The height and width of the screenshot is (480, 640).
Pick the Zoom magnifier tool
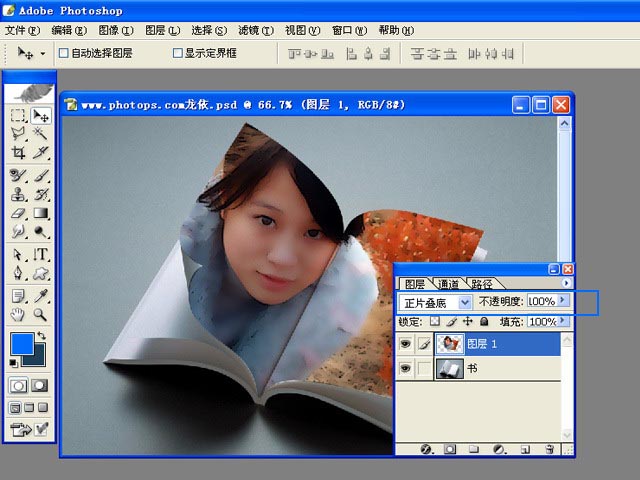tap(41, 315)
